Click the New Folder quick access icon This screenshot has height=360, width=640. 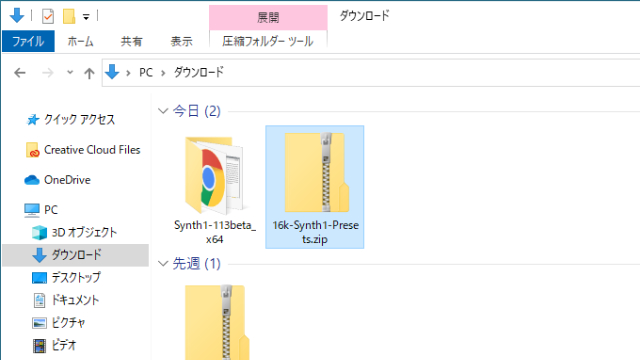69,16
